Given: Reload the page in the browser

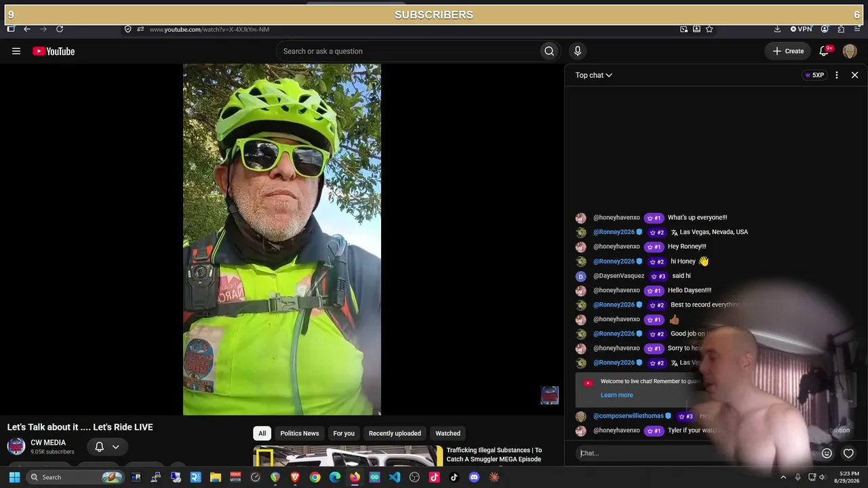Looking at the screenshot, I should [x=60, y=29].
